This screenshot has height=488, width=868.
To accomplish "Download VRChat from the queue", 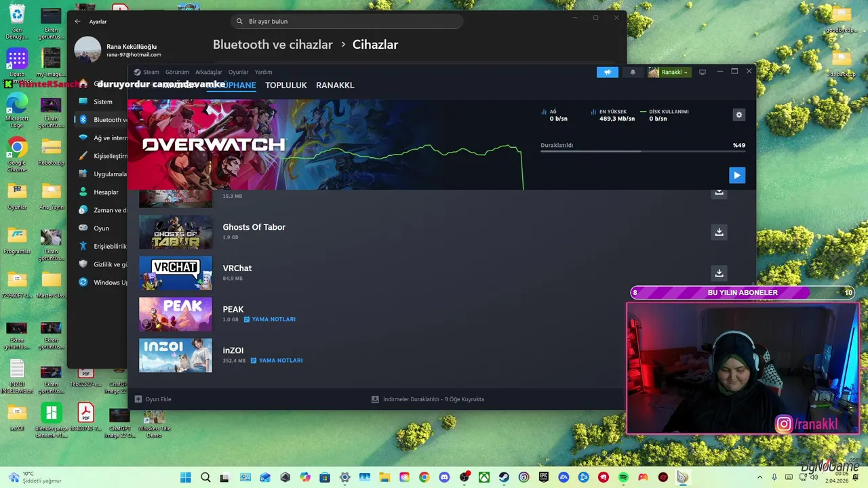I will click(x=719, y=272).
